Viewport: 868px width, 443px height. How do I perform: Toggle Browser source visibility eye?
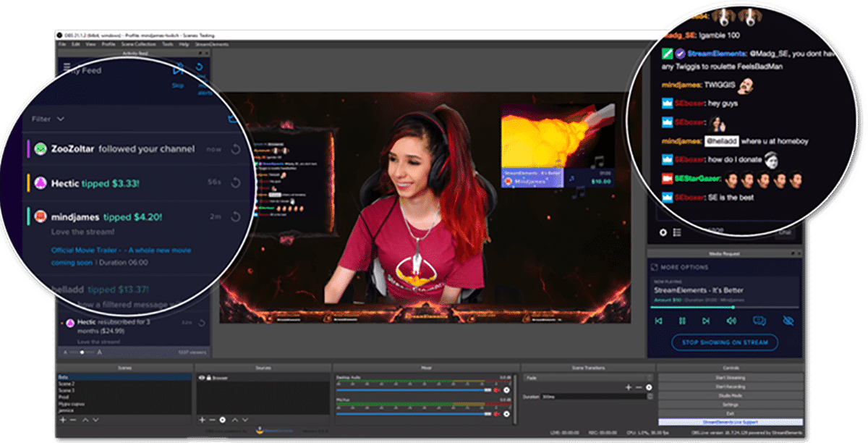pos(201,378)
